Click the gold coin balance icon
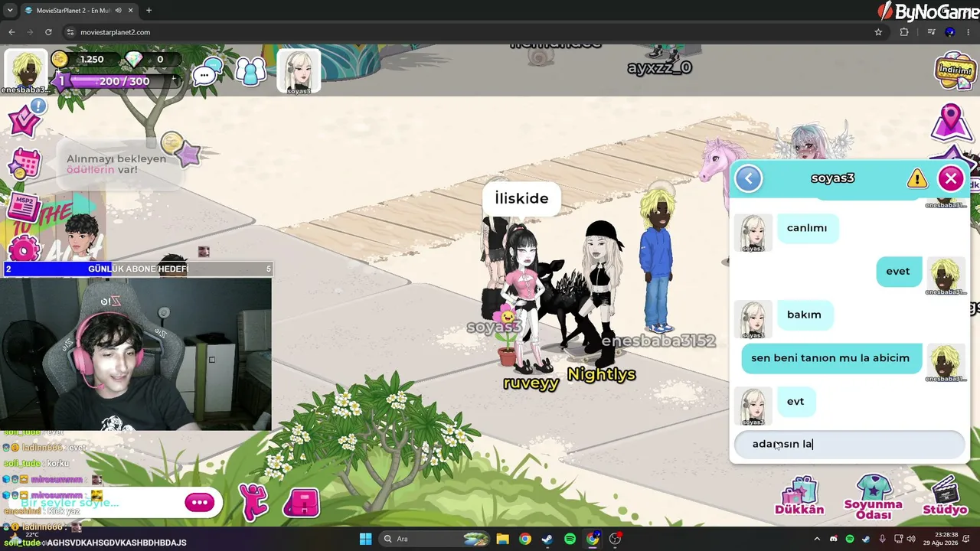The width and height of the screenshot is (980, 551). [x=59, y=59]
